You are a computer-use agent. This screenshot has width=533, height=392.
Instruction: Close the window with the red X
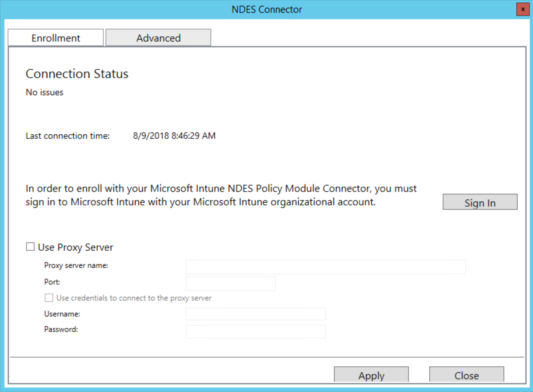523,9
